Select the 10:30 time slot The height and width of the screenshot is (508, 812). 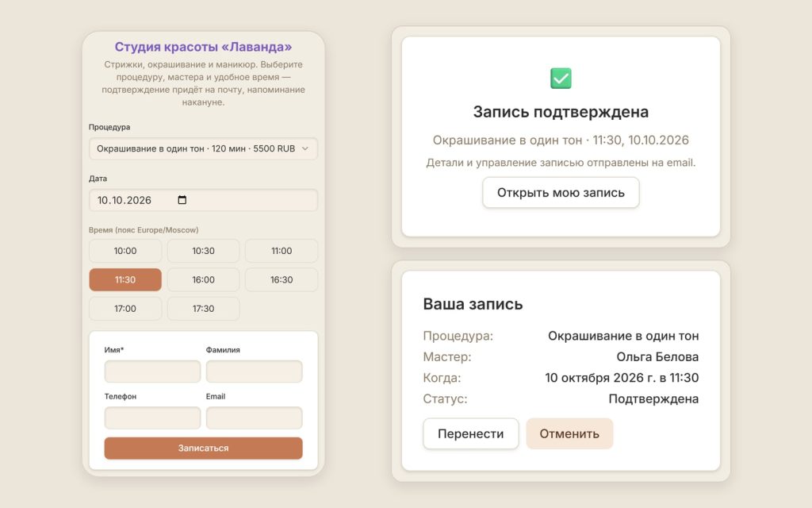pyautogui.click(x=204, y=251)
